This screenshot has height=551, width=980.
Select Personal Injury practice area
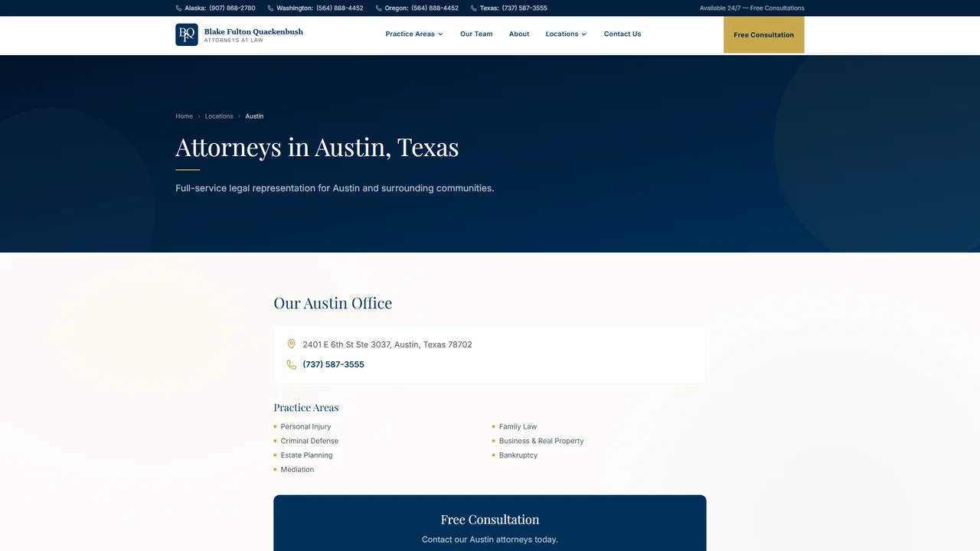point(305,427)
